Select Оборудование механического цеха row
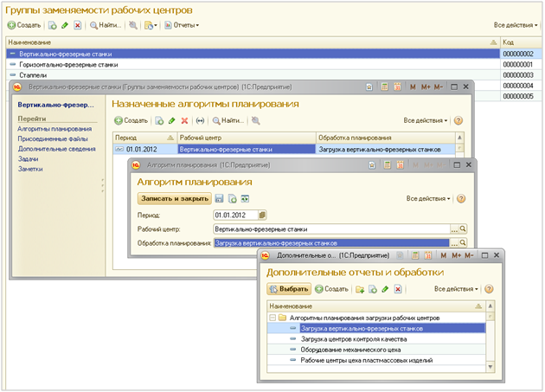 376,350
